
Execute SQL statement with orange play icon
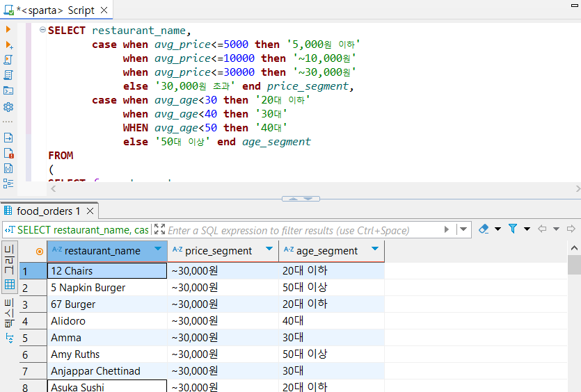click(x=8, y=29)
